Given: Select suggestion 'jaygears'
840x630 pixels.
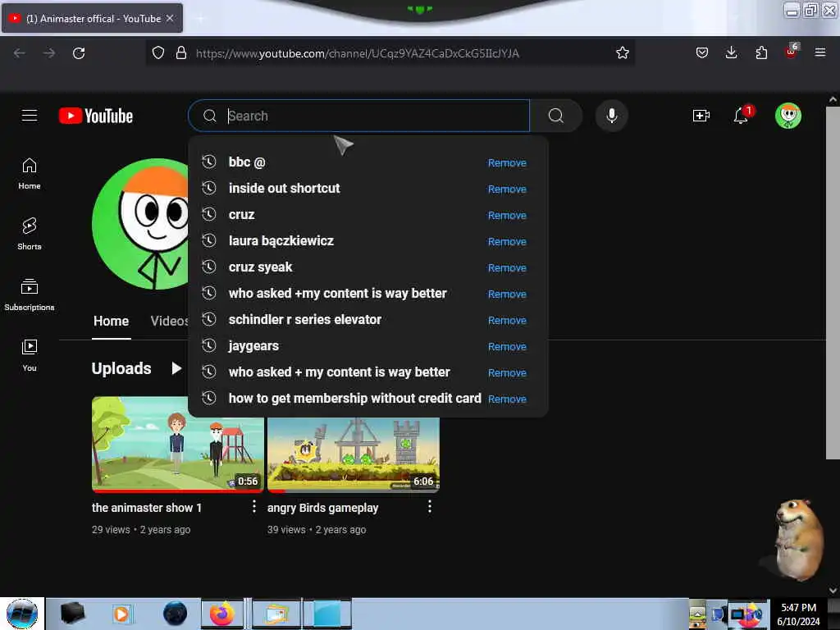Looking at the screenshot, I should [x=253, y=345].
